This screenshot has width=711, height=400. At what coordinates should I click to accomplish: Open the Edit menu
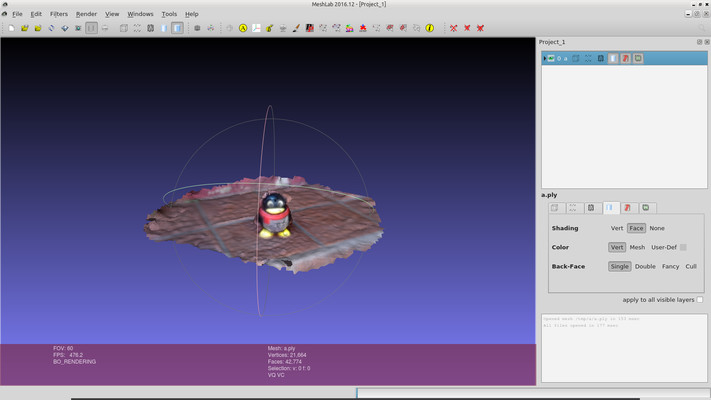[36, 14]
